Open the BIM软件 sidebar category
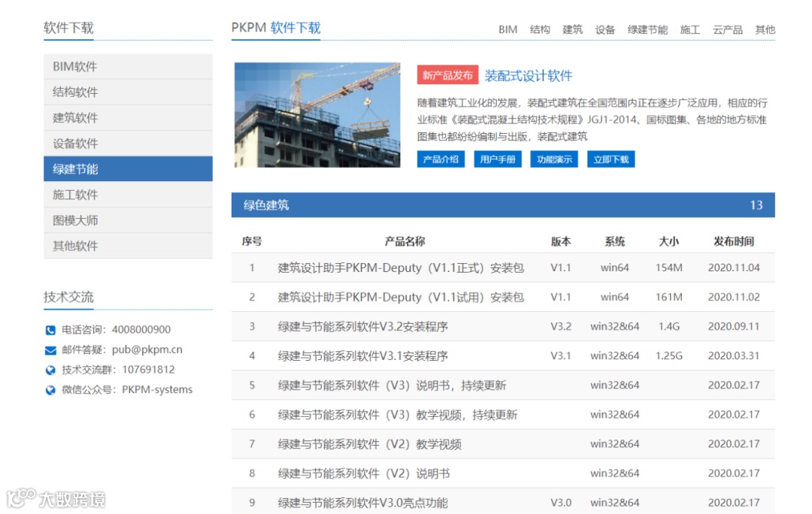The image size is (812, 514). pos(128,66)
